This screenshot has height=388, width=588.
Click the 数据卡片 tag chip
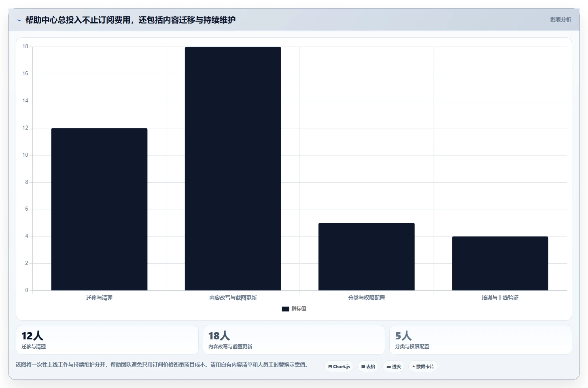coord(423,367)
